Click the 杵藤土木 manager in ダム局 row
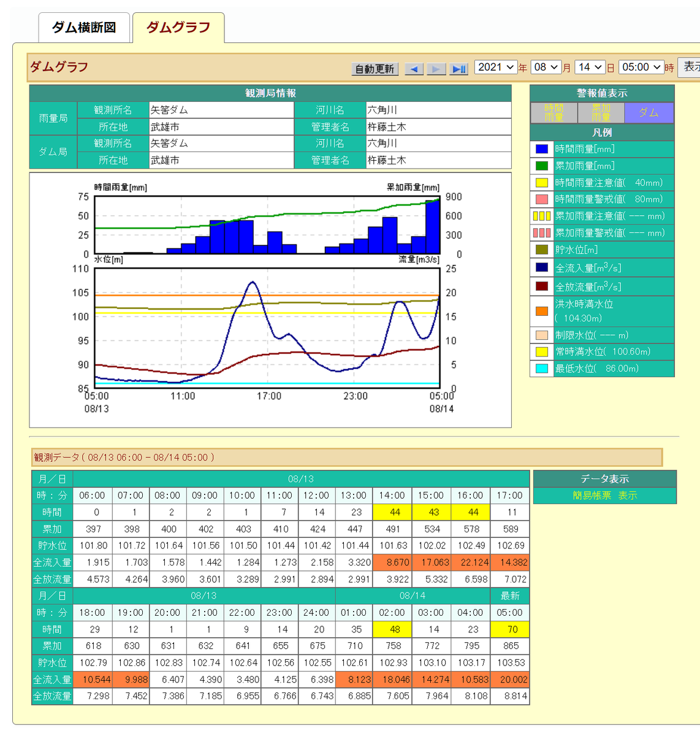Viewport: 700px width, 736px height. pos(387,160)
